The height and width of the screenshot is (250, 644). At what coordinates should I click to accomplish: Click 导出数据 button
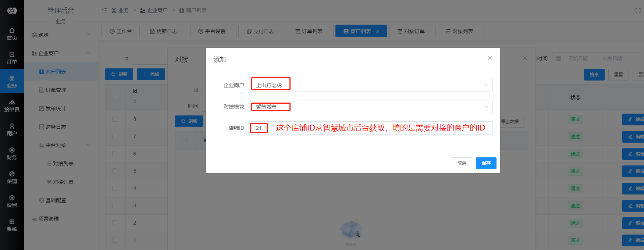[x=510, y=122]
